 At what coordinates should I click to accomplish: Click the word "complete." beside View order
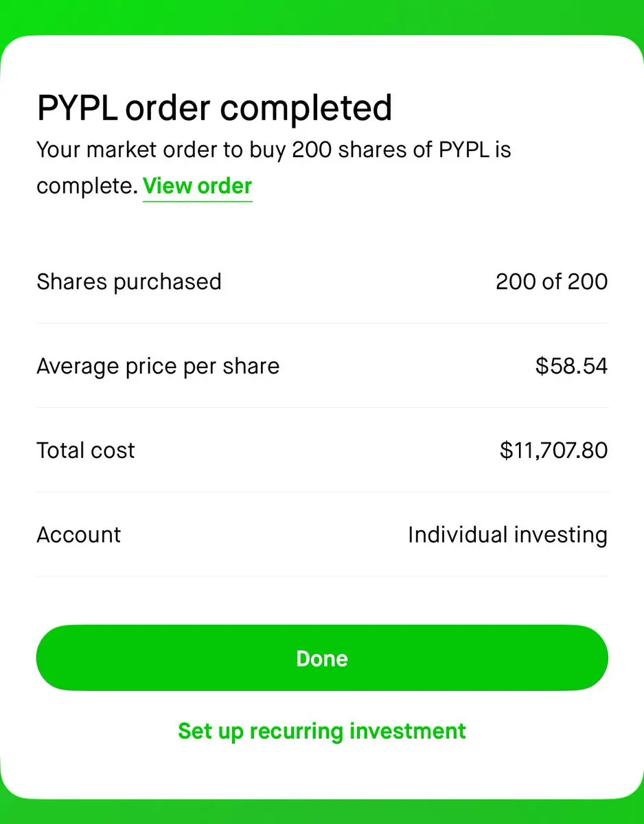click(x=87, y=186)
